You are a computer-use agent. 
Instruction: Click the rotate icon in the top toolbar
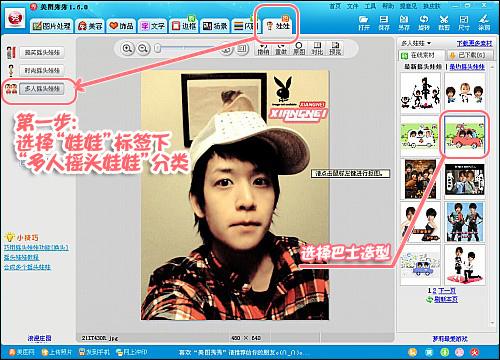click(x=424, y=23)
